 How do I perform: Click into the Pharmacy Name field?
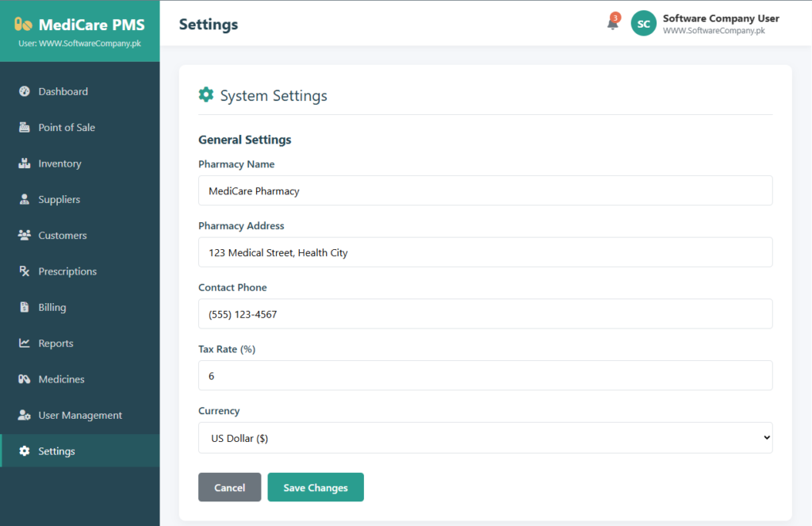(485, 191)
